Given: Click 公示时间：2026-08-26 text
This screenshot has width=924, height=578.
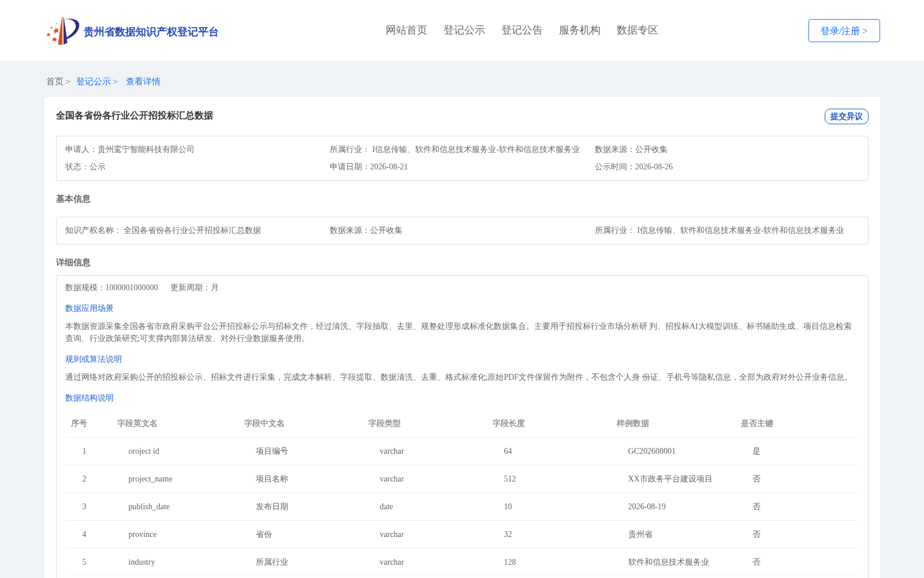Looking at the screenshot, I should coord(634,166).
